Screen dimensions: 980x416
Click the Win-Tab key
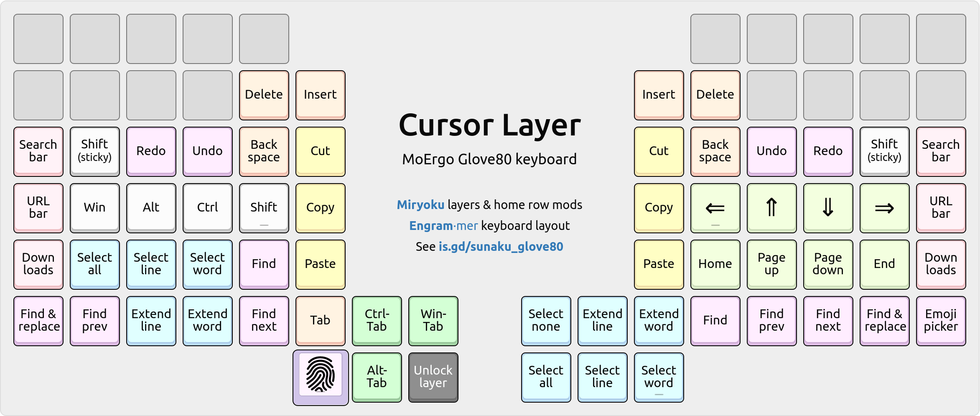click(x=433, y=321)
